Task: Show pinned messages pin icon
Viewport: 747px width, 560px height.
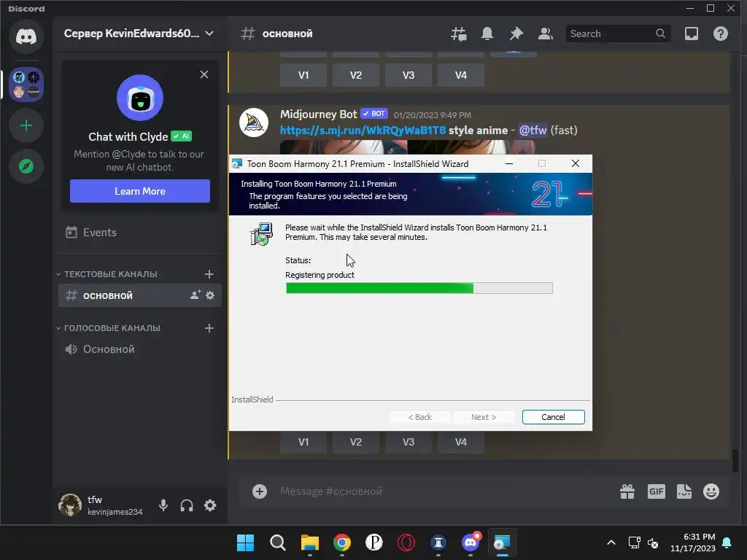Action: (x=516, y=34)
